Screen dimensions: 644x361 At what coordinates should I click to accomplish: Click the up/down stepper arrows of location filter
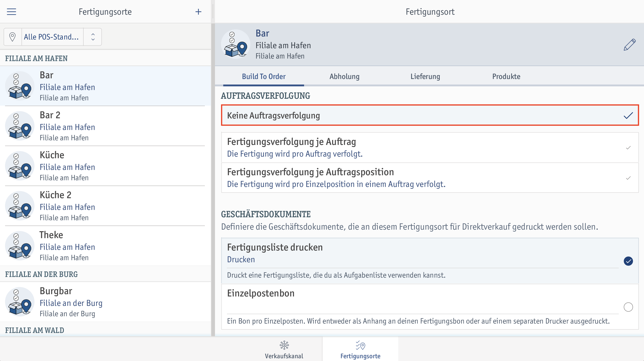tap(93, 37)
